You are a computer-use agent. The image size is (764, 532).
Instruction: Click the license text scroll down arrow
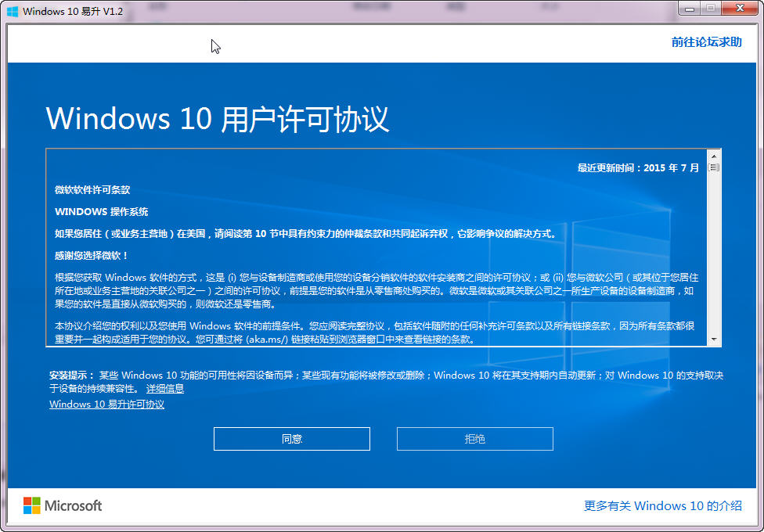[714, 339]
